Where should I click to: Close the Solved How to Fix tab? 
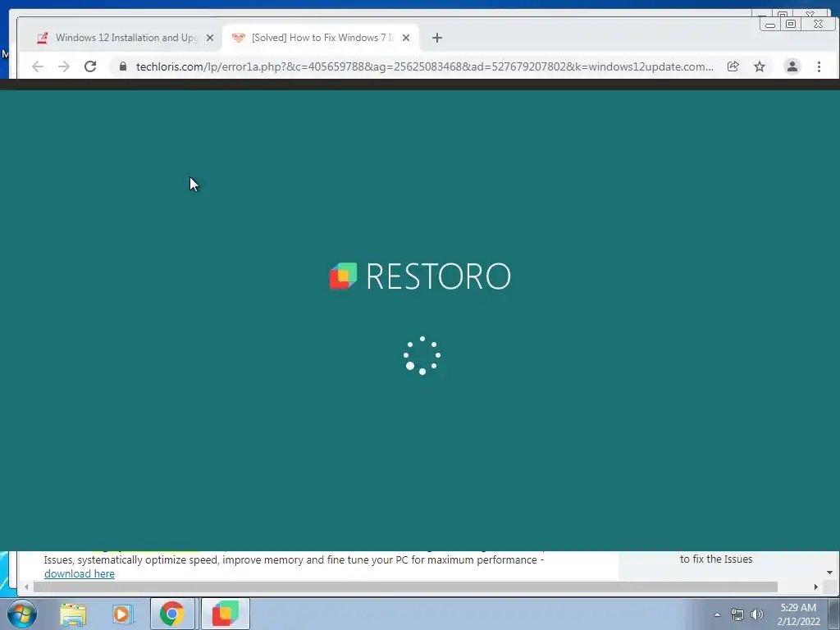(x=406, y=38)
